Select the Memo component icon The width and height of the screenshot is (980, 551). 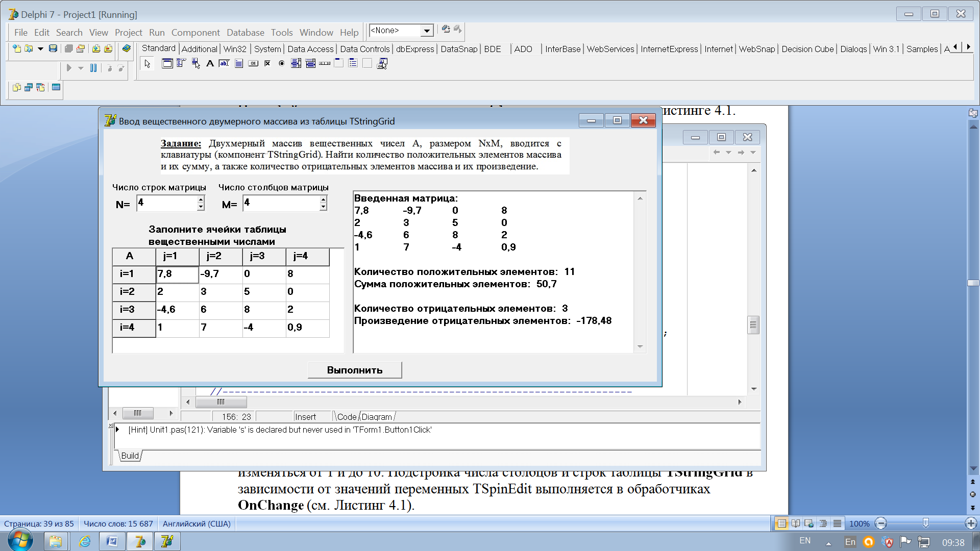(x=238, y=63)
